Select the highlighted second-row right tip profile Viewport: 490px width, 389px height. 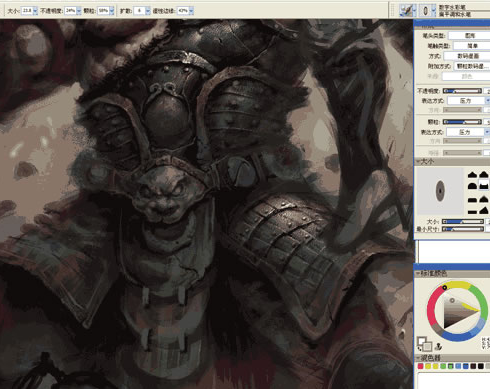(484, 186)
